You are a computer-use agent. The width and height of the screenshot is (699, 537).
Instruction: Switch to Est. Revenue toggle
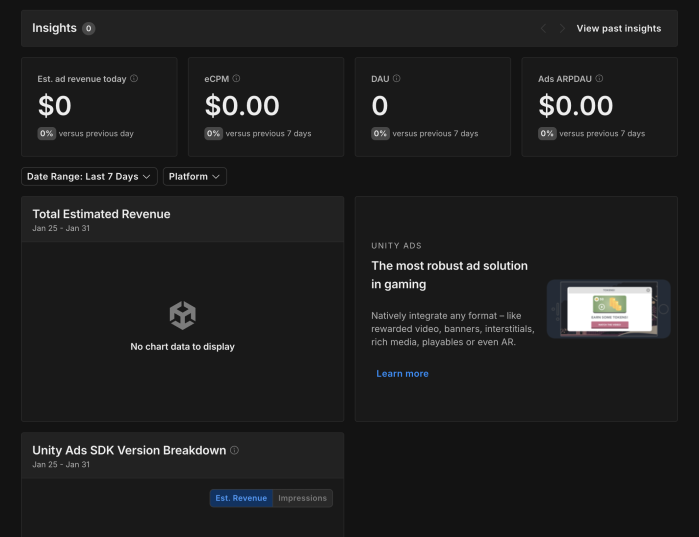241,498
